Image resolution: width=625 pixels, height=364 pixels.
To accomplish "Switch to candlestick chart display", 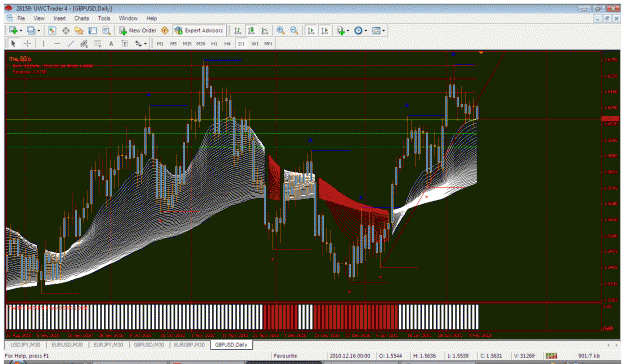I will [252, 31].
